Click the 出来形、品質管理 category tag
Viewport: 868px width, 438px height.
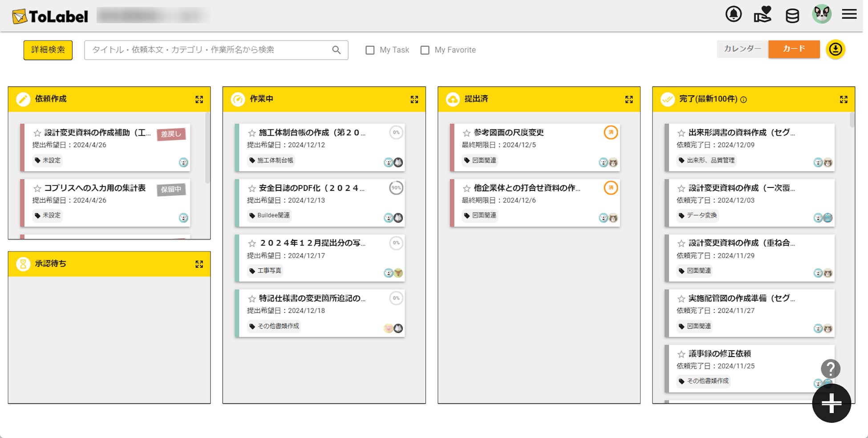pyautogui.click(x=706, y=160)
